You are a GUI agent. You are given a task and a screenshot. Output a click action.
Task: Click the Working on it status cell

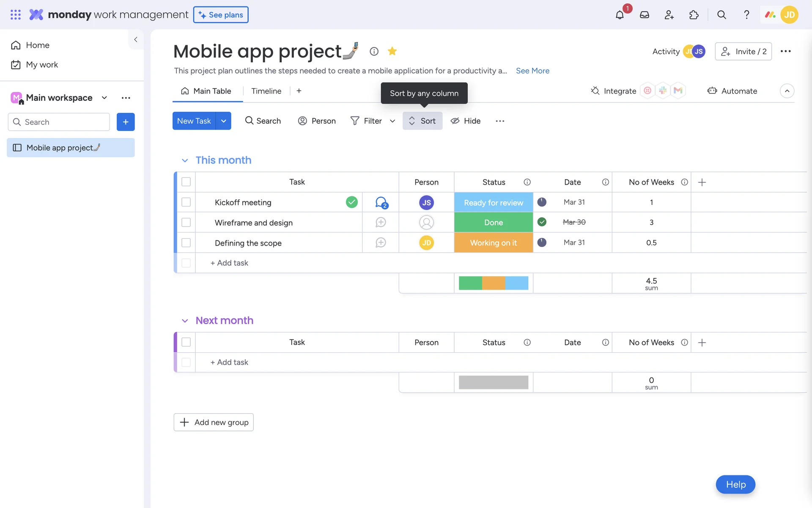[x=493, y=243]
